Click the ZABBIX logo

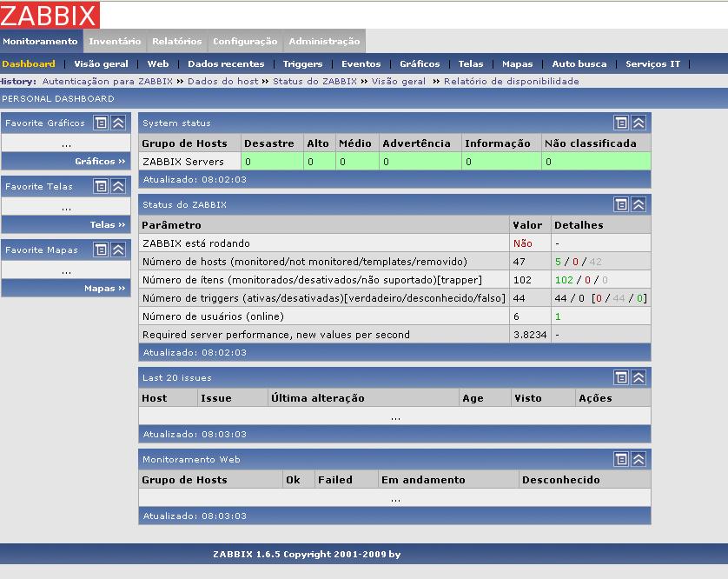click(50, 15)
